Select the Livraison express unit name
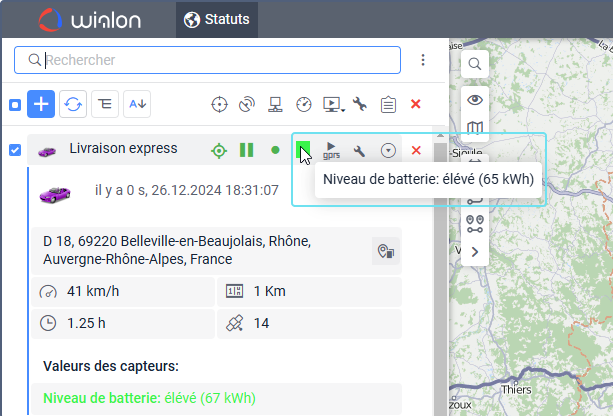 tap(123, 149)
